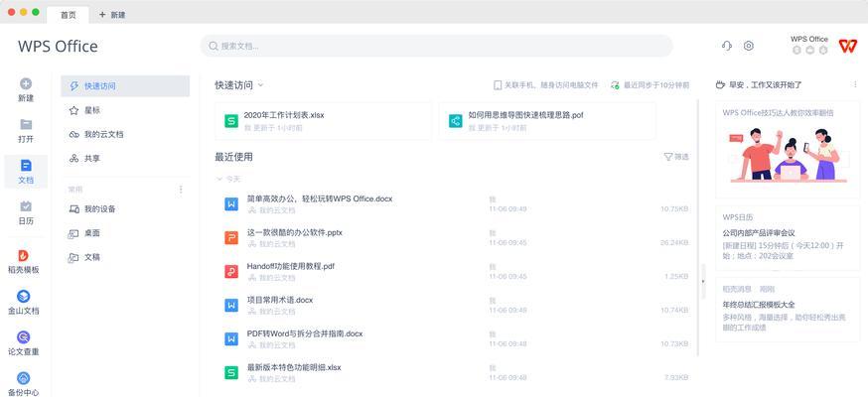Open the more options dots beside 早安 greeting
Screen dimensions: 868x397
[x=855, y=84]
